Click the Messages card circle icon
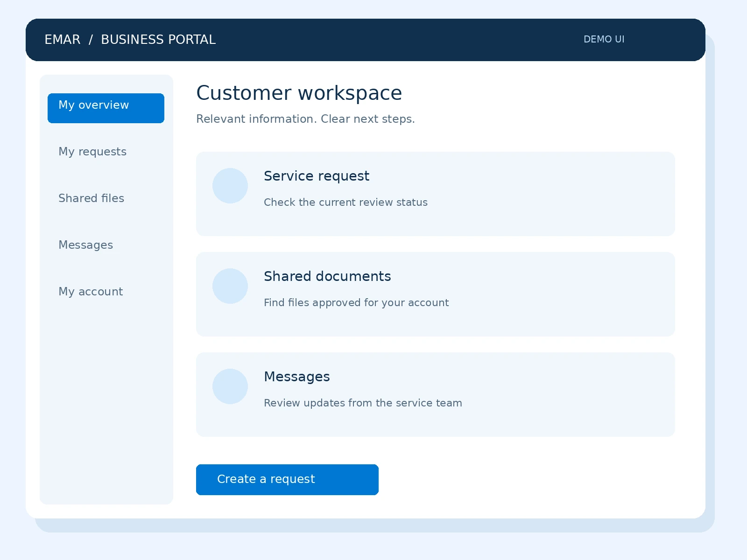The width and height of the screenshot is (747, 560). (x=230, y=386)
